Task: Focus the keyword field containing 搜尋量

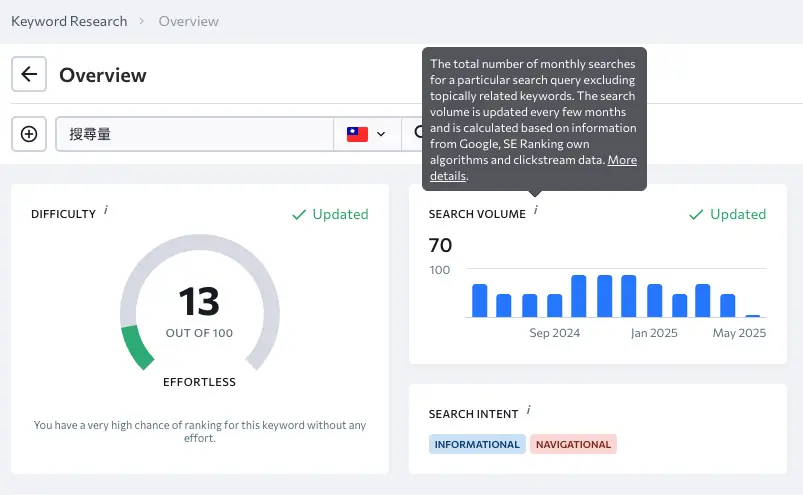Action: click(195, 134)
